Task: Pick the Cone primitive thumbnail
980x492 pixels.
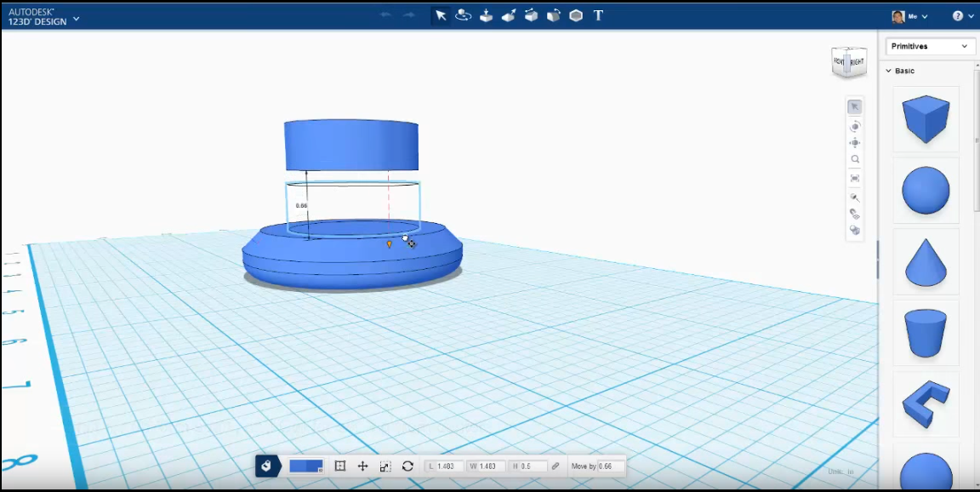Action: [926, 261]
